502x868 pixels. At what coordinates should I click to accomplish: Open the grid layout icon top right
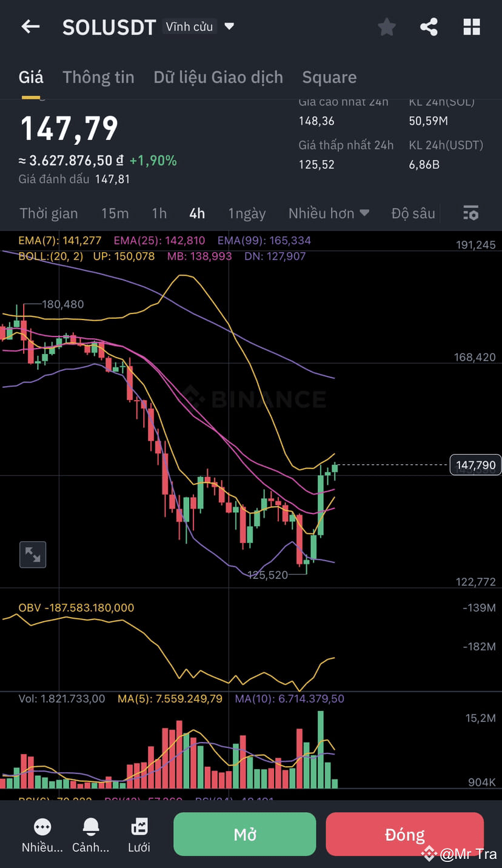point(471,27)
